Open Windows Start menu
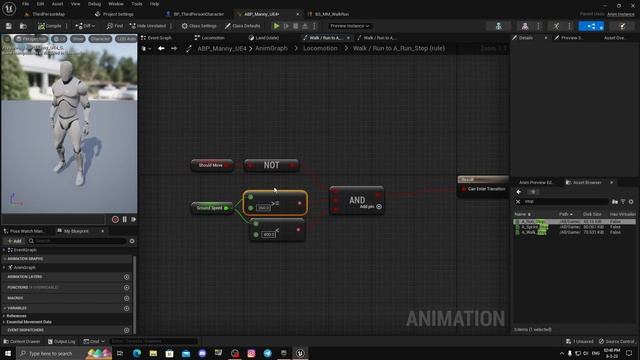 point(8,353)
